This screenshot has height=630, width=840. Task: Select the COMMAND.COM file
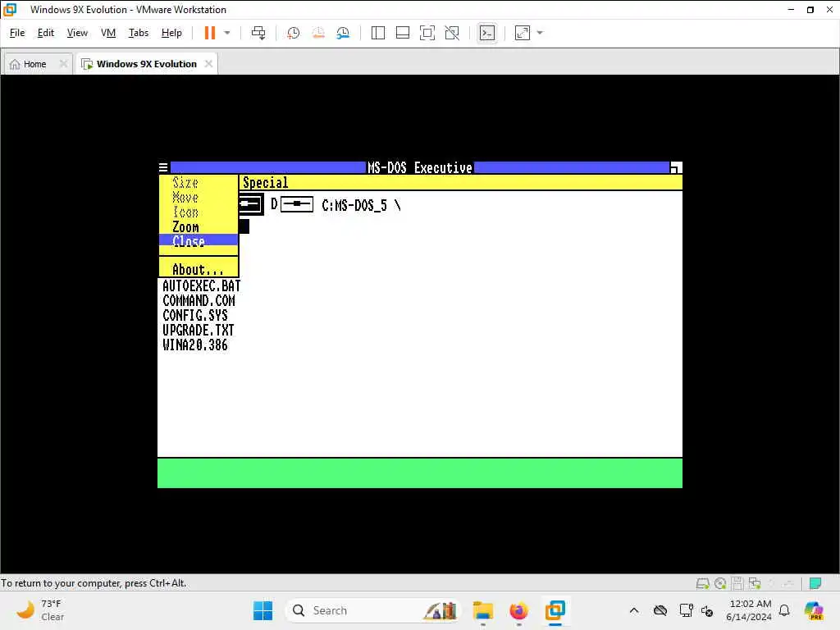(x=199, y=300)
